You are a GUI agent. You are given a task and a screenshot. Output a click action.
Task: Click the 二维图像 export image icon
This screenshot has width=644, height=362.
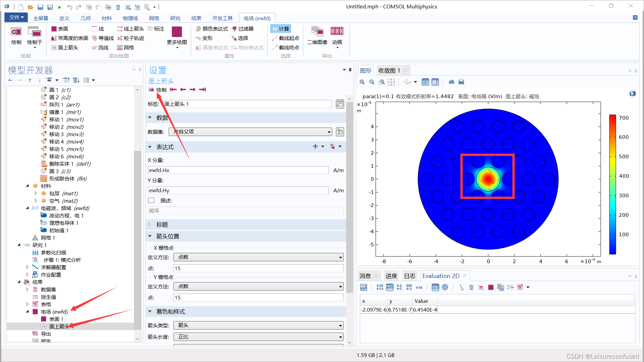317,36
